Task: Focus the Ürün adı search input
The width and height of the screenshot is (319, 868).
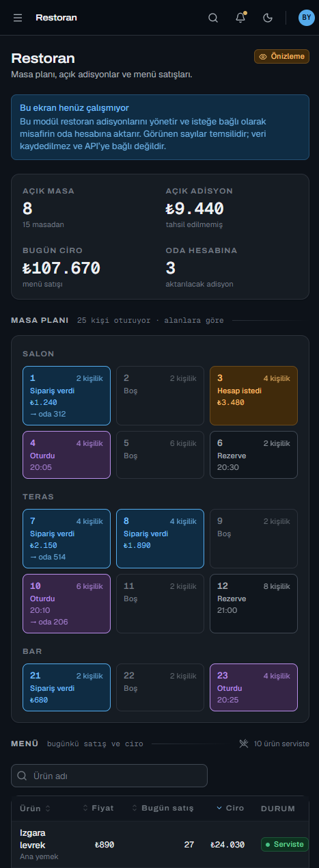Action: (109, 776)
